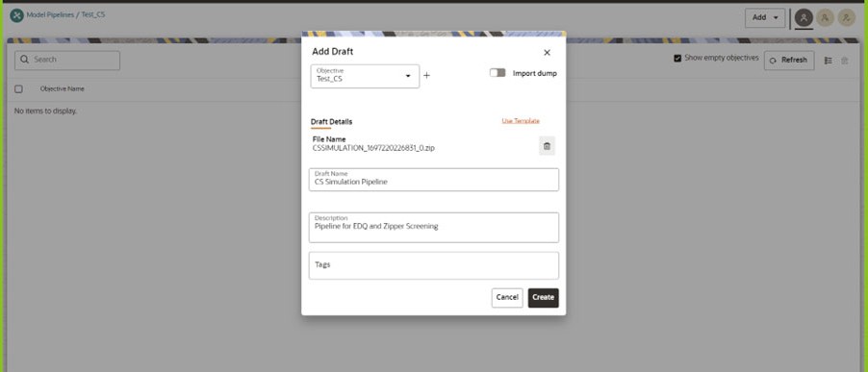868x372 pixels.
Task: Click the Draft Name input field
Action: point(433,180)
